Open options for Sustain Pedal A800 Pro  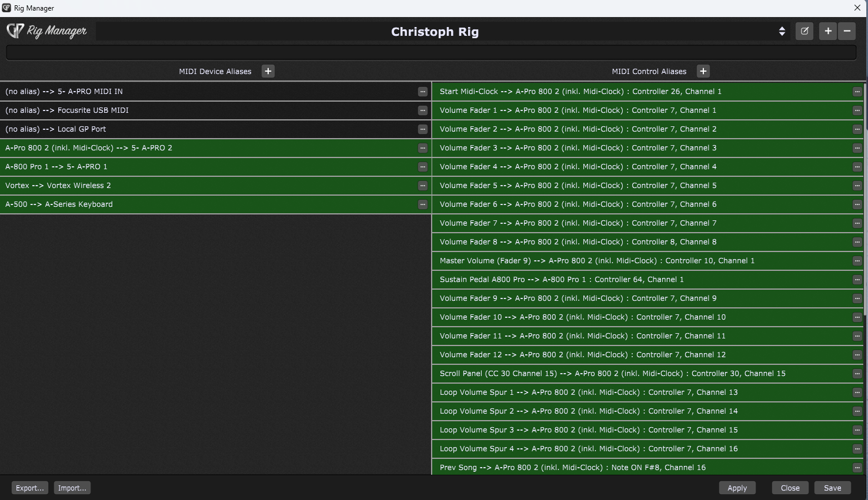pos(857,280)
